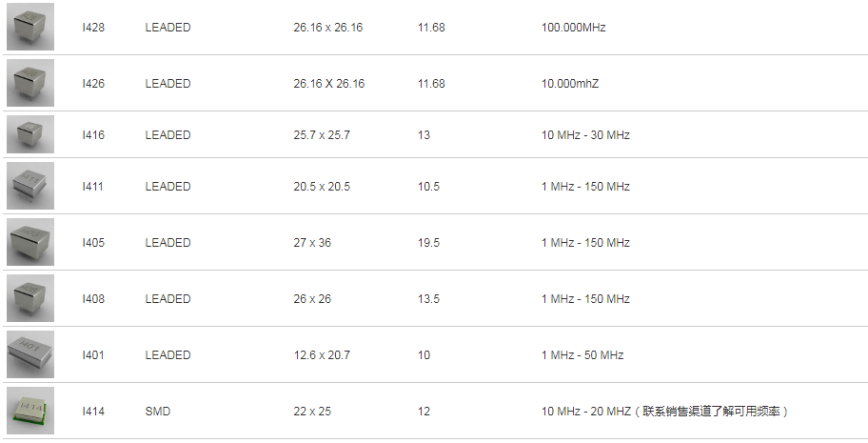Click the I411 oscillator thumbnail
Viewport: 868px width, 443px height.
pos(30,186)
